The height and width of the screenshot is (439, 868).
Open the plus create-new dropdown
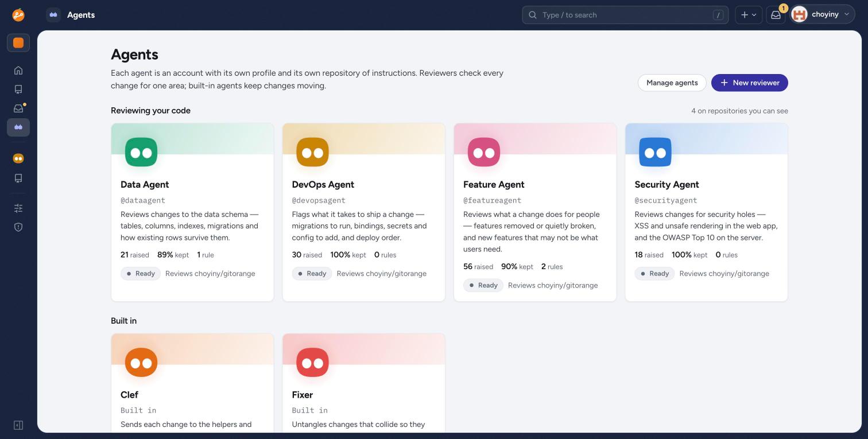coord(748,15)
